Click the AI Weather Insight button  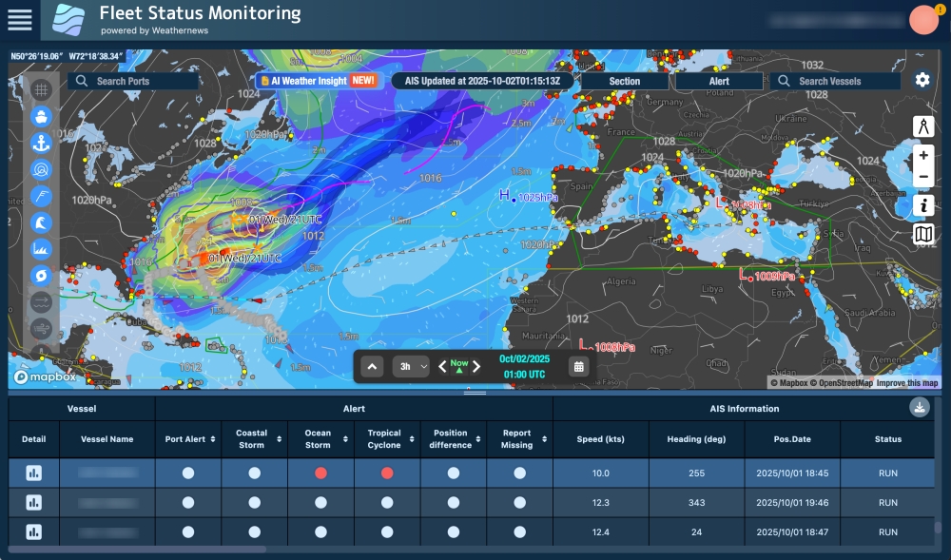click(x=318, y=81)
